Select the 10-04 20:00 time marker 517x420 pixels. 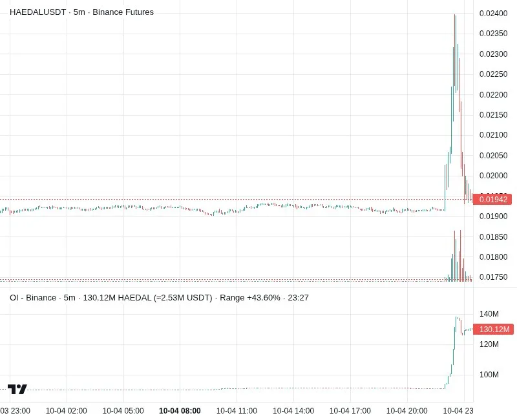click(407, 411)
